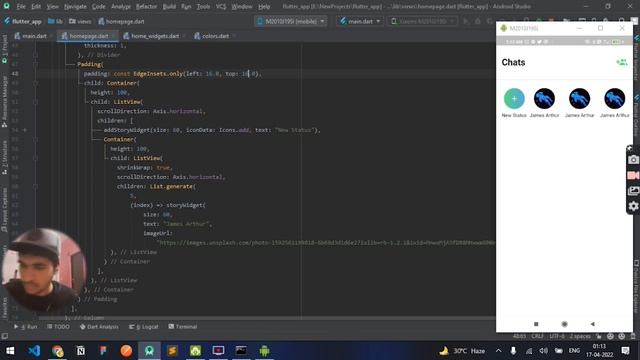Collapse the Padding code block fold marker
This screenshot has width=640, height=360.
point(36,64)
